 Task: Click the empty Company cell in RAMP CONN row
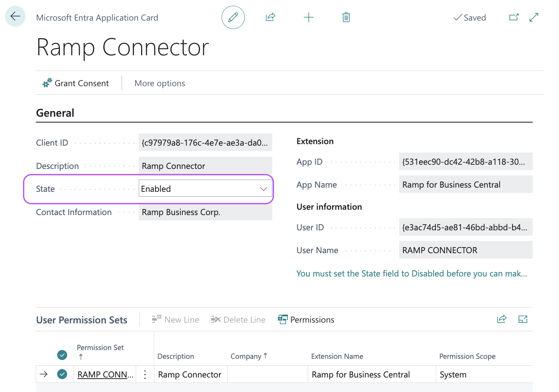pos(268,374)
